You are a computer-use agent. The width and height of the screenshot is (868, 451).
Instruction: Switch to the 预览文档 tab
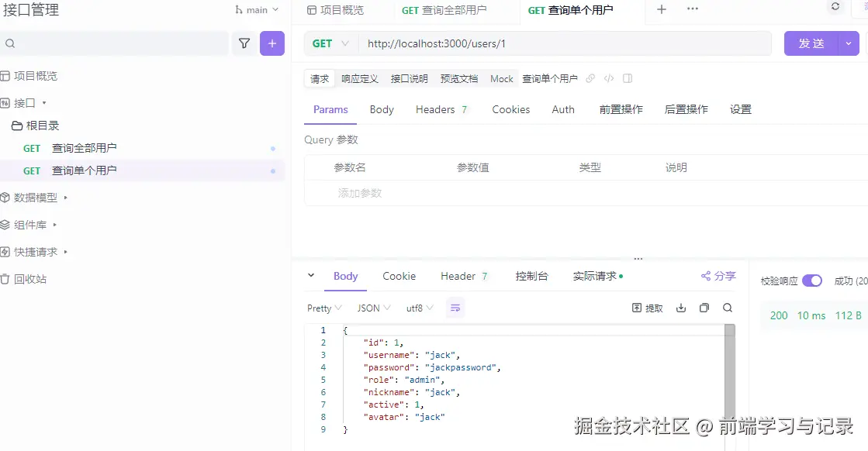point(459,79)
